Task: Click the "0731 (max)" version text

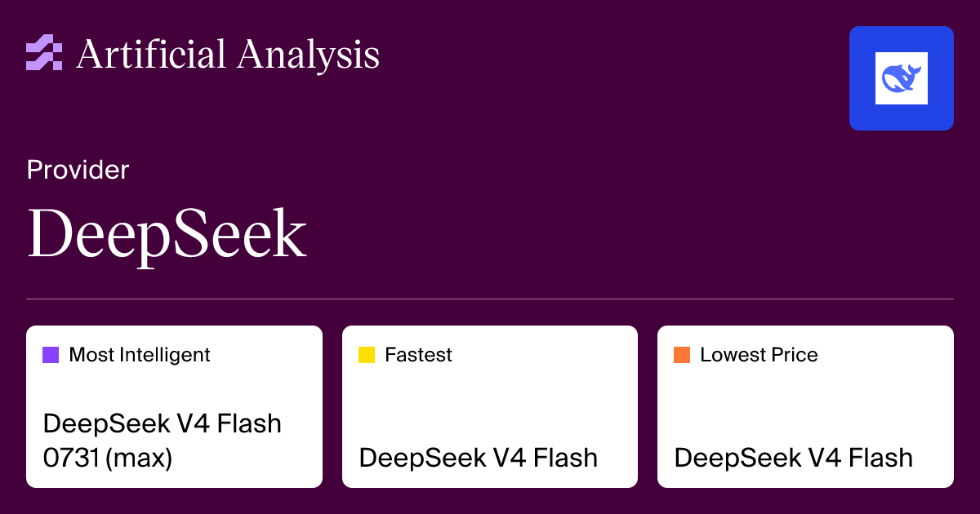Action: 108,458
